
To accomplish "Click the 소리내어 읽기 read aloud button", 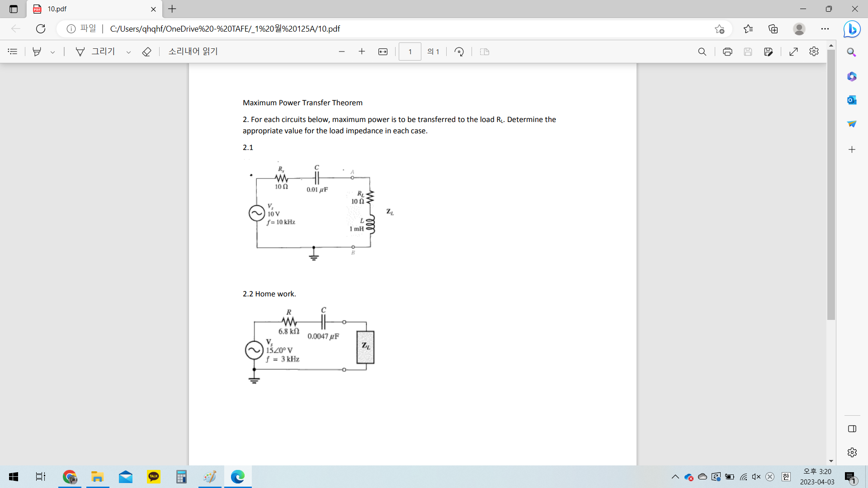I will [x=192, y=52].
